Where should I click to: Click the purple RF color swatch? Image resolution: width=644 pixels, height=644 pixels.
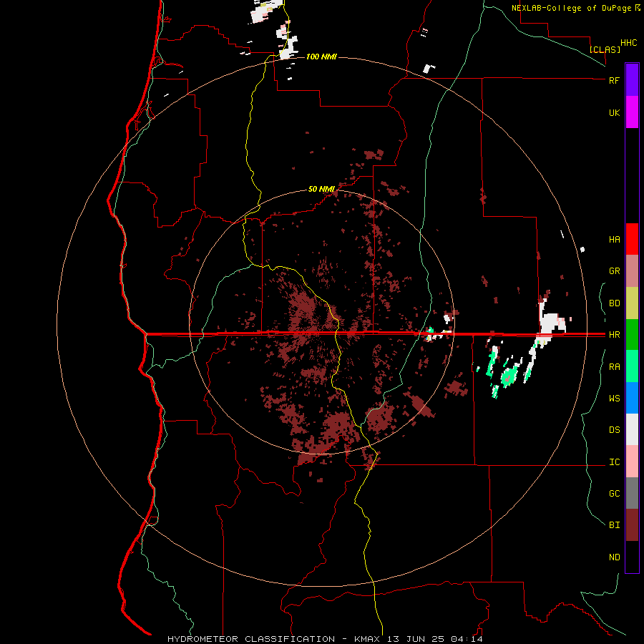[x=632, y=79]
